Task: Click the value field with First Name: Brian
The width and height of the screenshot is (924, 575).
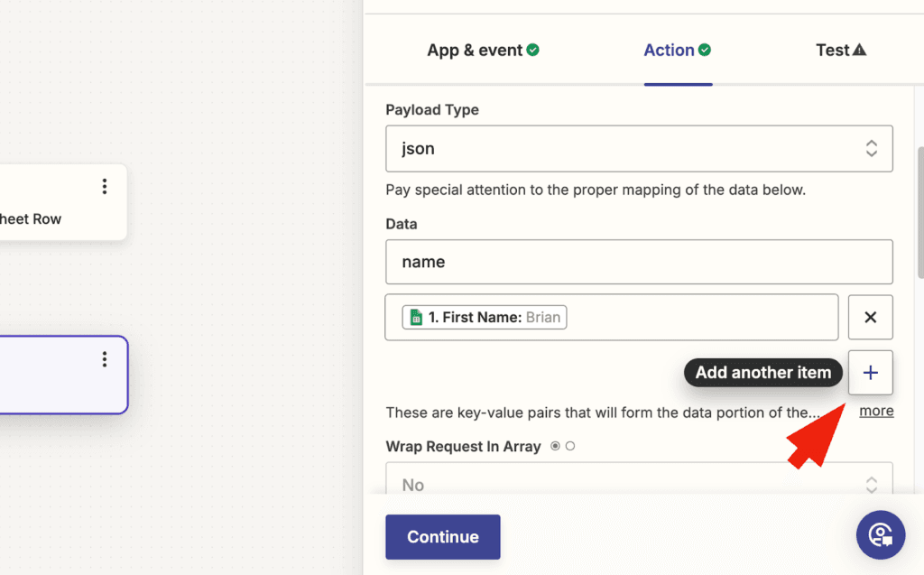Action: (x=695, y=317)
